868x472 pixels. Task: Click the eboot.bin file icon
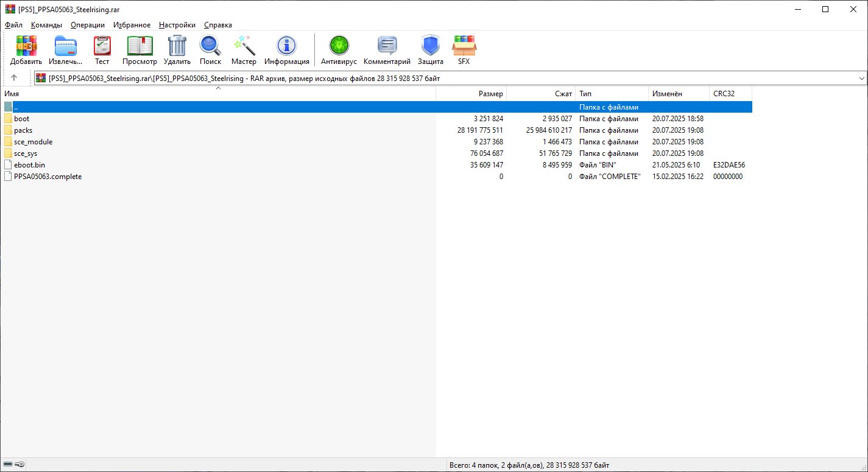pyautogui.click(x=8, y=165)
